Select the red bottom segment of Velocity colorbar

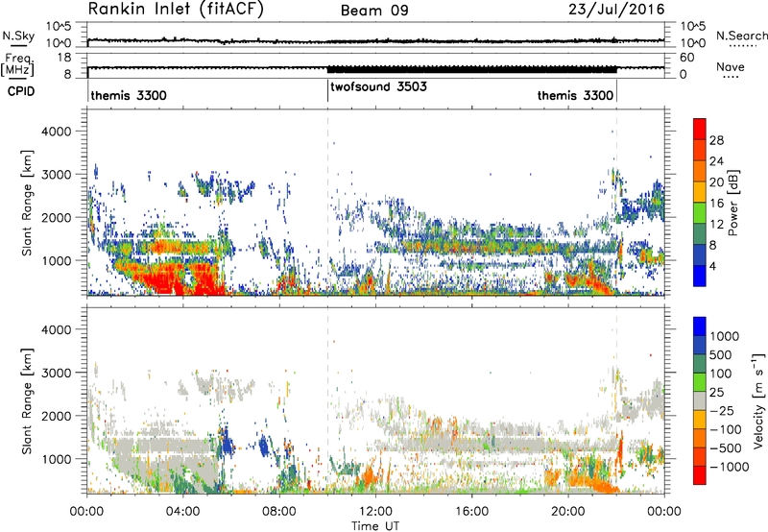click(700, 475)
